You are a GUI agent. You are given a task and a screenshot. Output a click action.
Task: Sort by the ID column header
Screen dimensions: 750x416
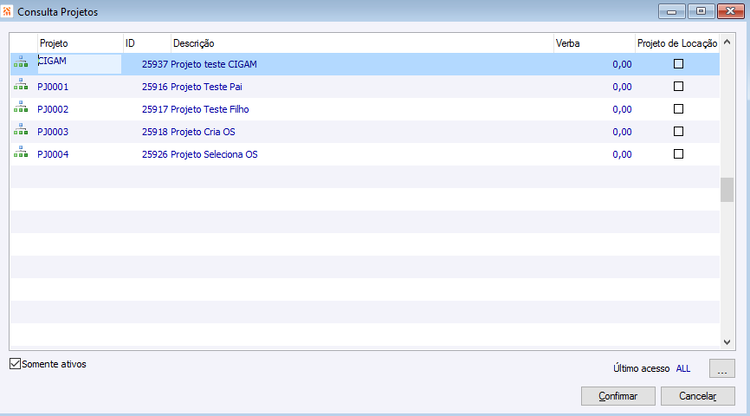pyautogui.click(x=147, y=44)
